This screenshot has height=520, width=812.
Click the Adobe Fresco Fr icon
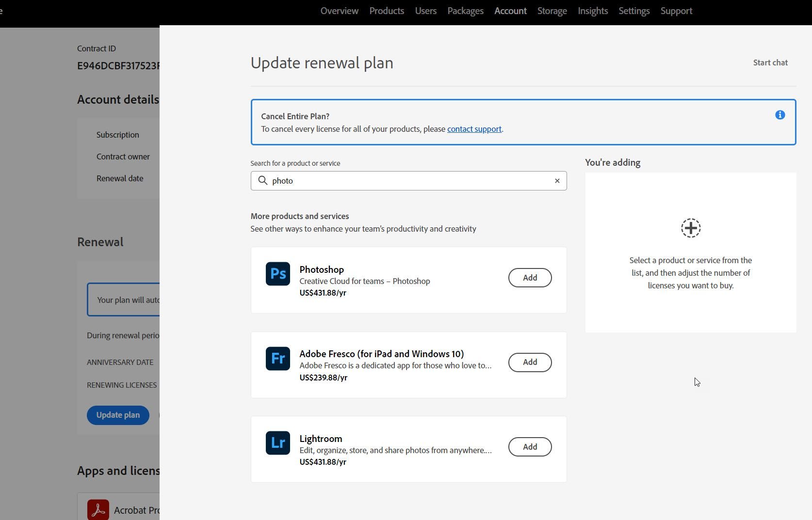pos(277,359)
